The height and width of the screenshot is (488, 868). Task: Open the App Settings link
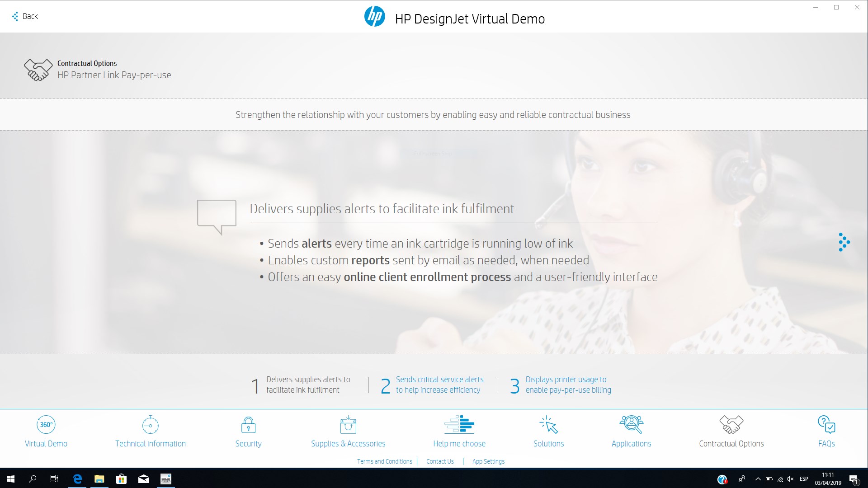pyautogui.click(x=488, y=461)
